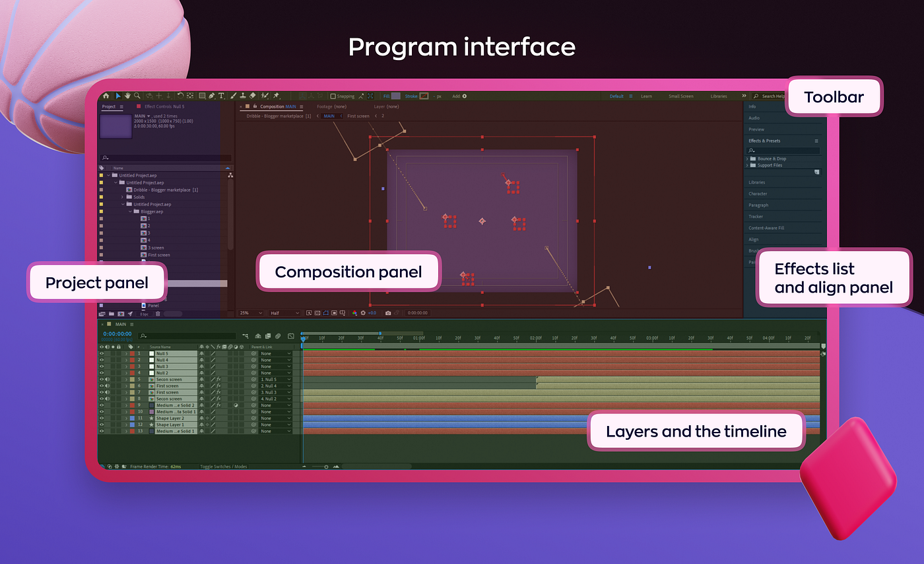Expand properties of Shape Layer 2

pos(126,418)
